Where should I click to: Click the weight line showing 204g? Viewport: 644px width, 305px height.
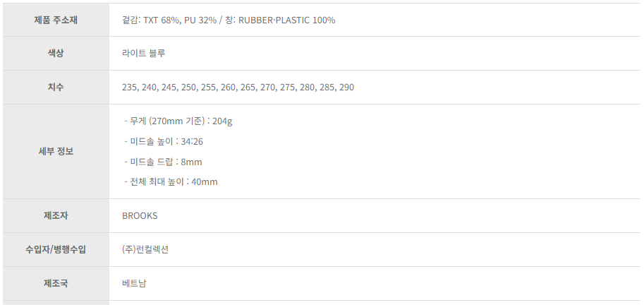click(178, 121)
